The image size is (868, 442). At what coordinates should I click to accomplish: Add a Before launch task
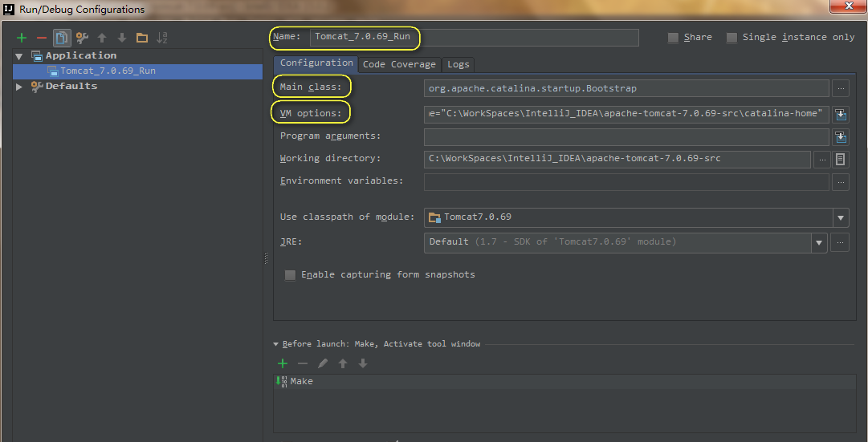coord(283,363)
